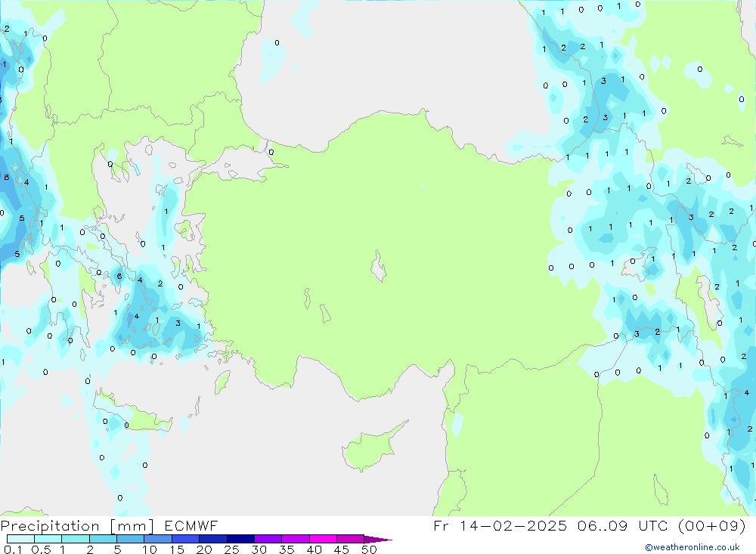Pick the 15–20 mm legend color swatch
Image resolution: width=756 pixels, height=554 pixels.
point(186,539)
